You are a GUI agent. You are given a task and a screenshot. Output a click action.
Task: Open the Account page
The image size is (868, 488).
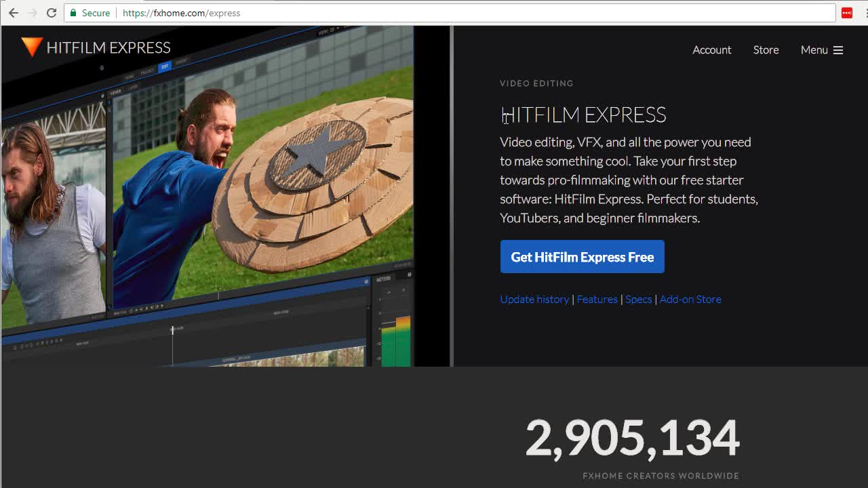pyautogui.click(x=711, y=50)
